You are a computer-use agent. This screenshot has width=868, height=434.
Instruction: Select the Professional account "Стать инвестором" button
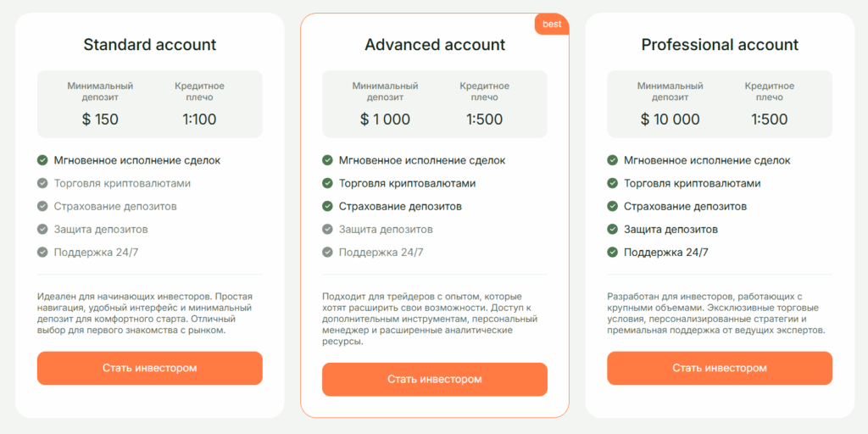(x=720, y=368)
